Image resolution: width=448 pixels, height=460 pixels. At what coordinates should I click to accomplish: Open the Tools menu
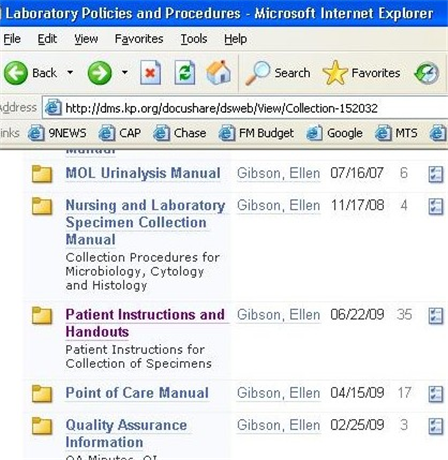pos(194,39)
